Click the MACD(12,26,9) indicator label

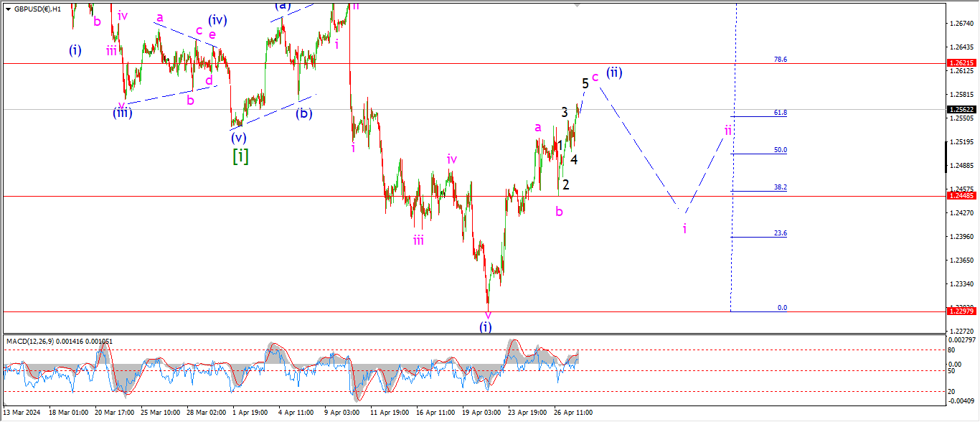(x=59, y=341)
